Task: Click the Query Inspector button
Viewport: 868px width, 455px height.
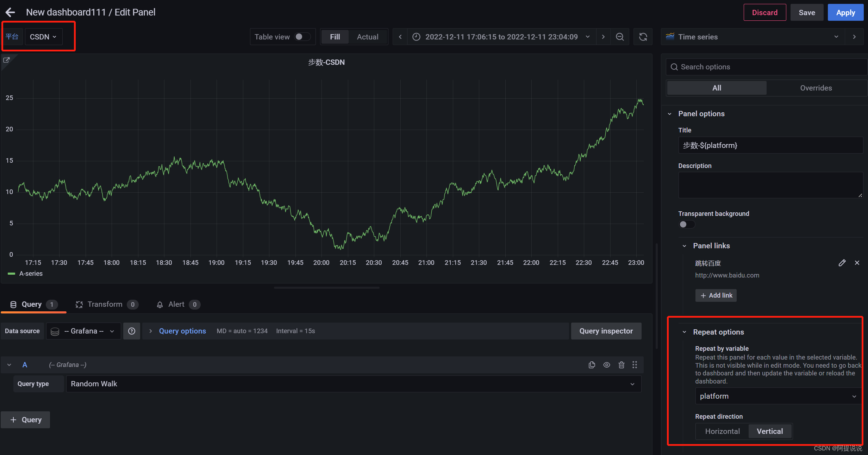Action: pyautogui.click(x=606, y=330)
